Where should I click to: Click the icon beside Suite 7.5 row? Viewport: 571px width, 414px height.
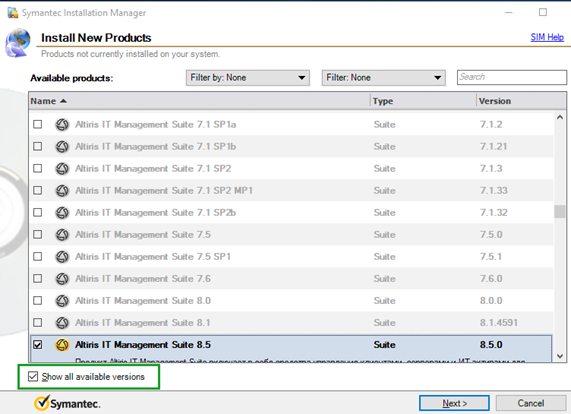click(x=62, y=234)
